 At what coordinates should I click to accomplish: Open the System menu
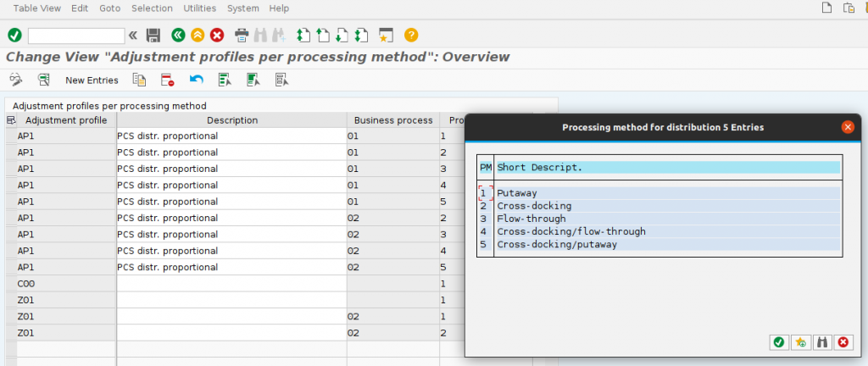242,8
